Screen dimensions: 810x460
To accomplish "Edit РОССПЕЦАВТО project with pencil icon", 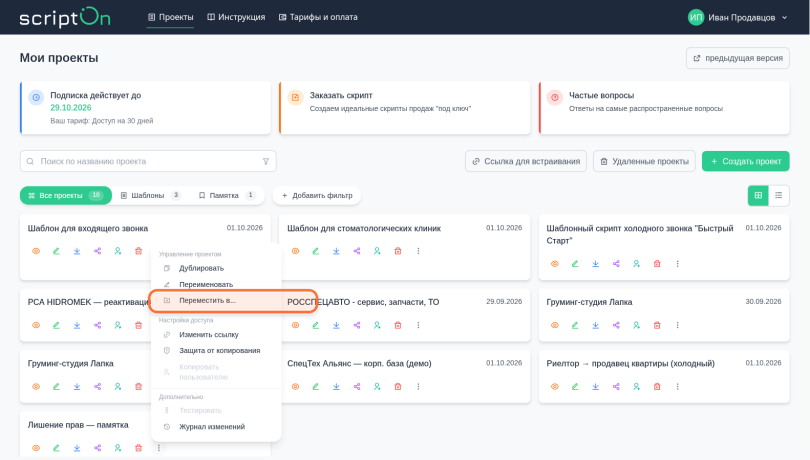I will [x=316, y=325].
